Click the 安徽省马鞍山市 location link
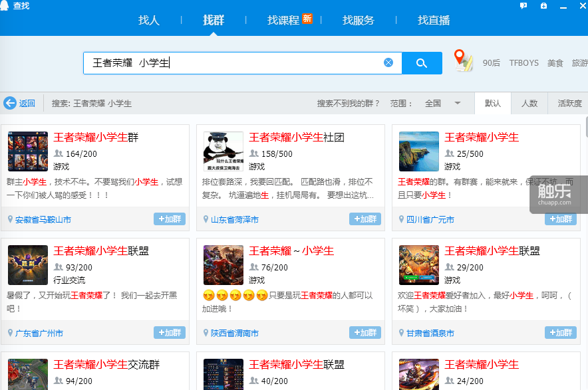Viewport: 588px width, 390px height. point(43,219)
